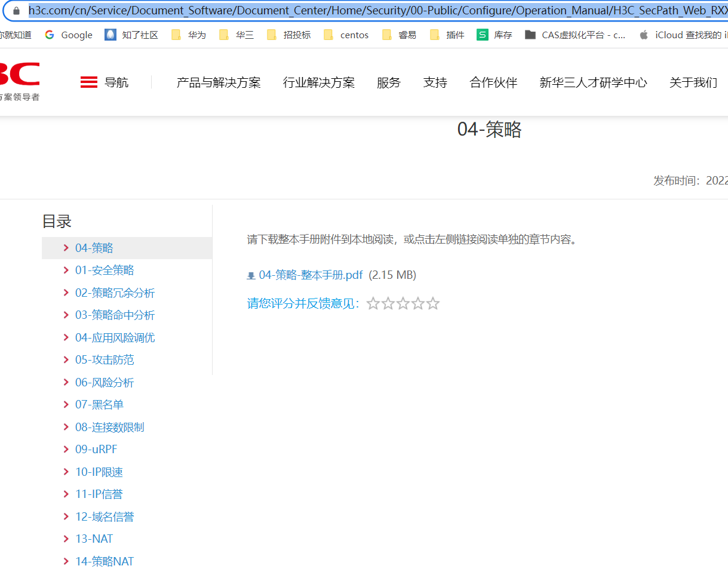Open the iCloud 查找我的 bookmark
This screenshot has width=728, height=572.
pos(683,35)
